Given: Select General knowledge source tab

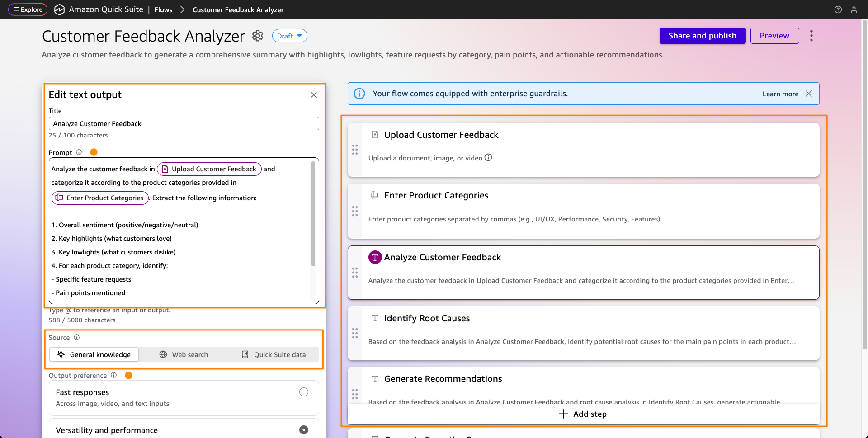Looking at the screenshot, I should (94, 355).
